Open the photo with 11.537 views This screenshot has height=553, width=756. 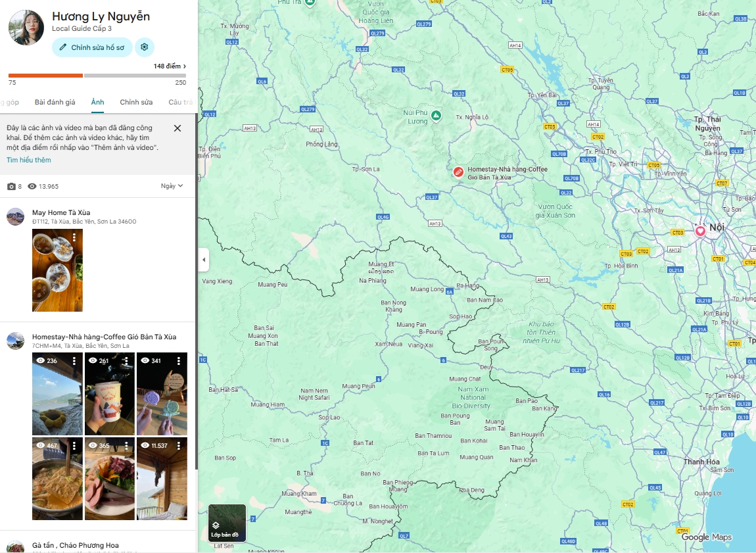(162, 479)
